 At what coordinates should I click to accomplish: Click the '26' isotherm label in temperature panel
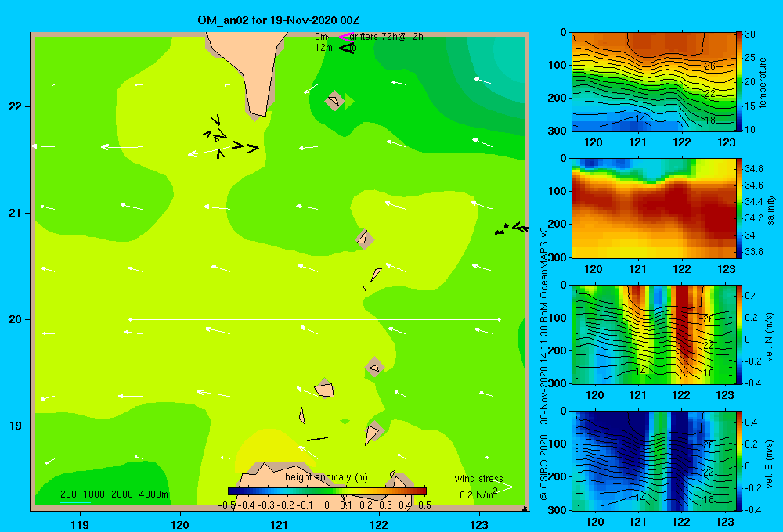click(709, 66)
